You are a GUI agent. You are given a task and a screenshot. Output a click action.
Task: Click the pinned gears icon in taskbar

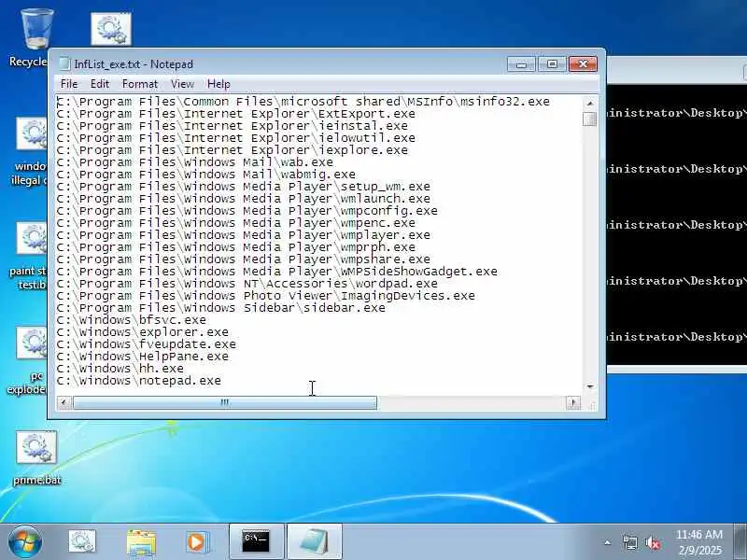pos(82,542)
